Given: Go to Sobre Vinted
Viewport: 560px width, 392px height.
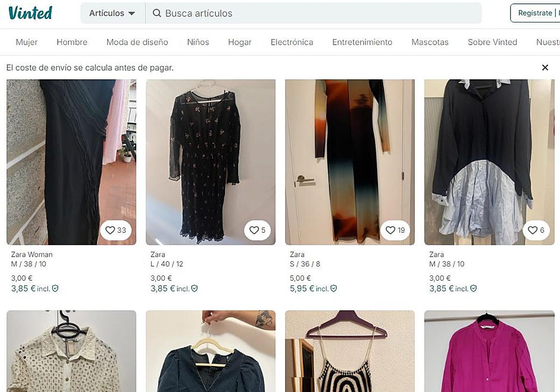Looking at the screenshot, I should pyautogui.click(x=492, y=42).
